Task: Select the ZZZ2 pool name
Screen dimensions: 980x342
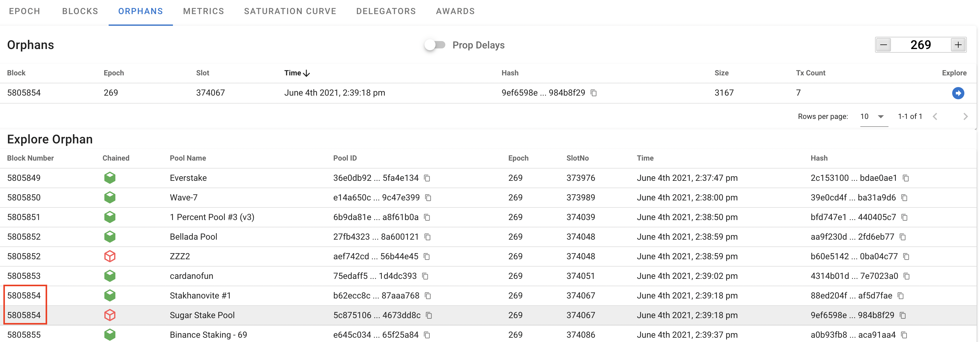Action: 180,256
